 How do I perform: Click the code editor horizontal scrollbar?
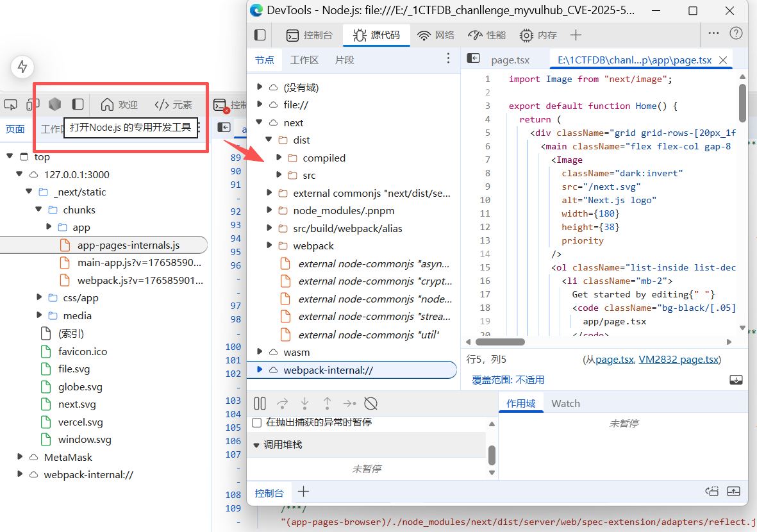[x=500, y=342]
